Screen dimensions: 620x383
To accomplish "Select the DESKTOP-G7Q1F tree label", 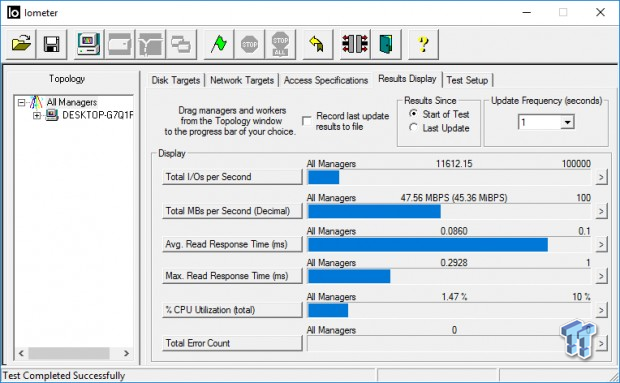I will pyautogui.click(x=98, y=115).
